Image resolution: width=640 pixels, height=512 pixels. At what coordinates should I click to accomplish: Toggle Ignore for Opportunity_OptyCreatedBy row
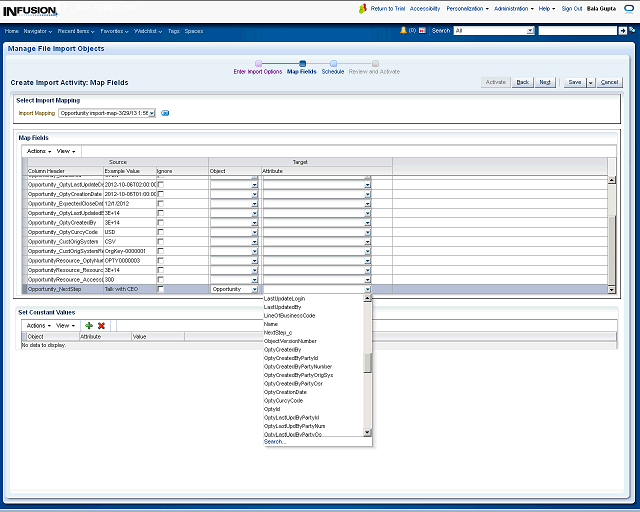161,223
